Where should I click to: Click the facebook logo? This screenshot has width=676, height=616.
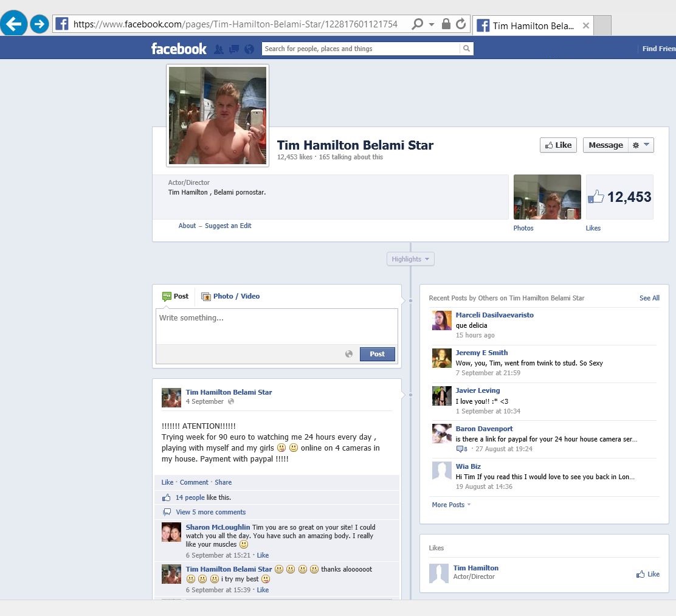coord(179,49)
